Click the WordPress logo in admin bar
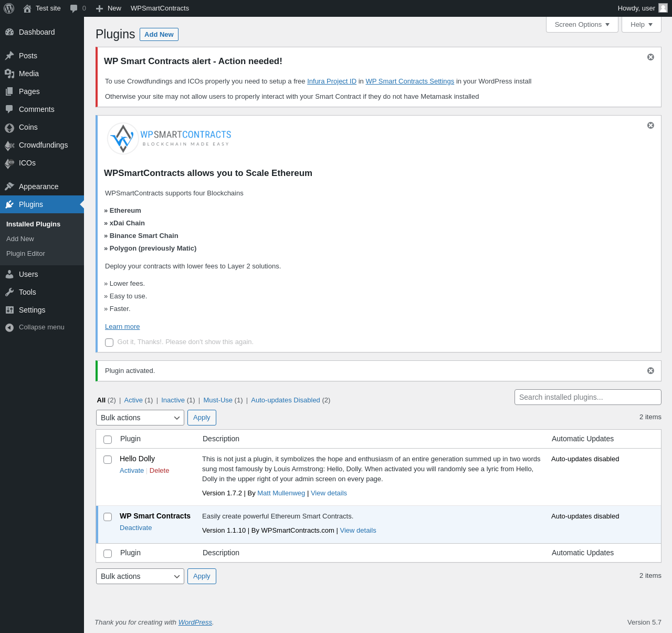This screenshot has width=672, height=633. tap(9, 8)
